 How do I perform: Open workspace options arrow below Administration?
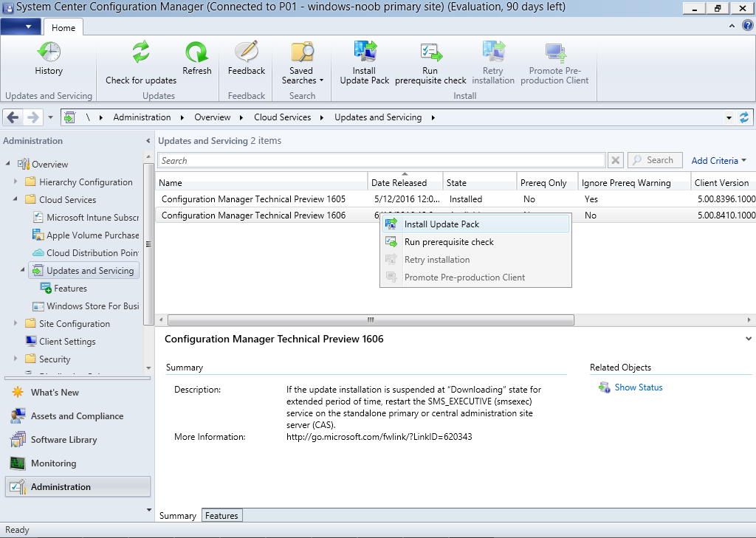(148, 509)
